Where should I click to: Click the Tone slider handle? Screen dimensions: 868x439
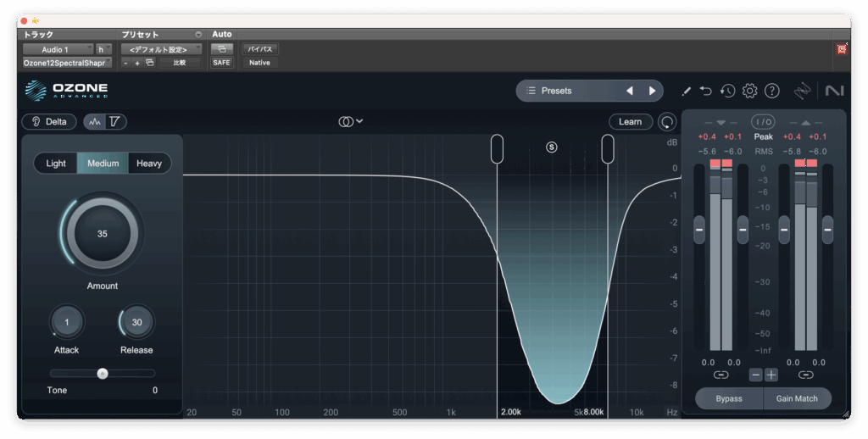pyautogui.click(x=103, y=373)
